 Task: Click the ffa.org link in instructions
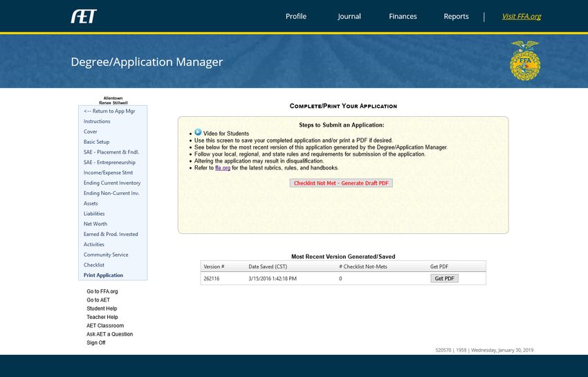click(x=223, y=167)
